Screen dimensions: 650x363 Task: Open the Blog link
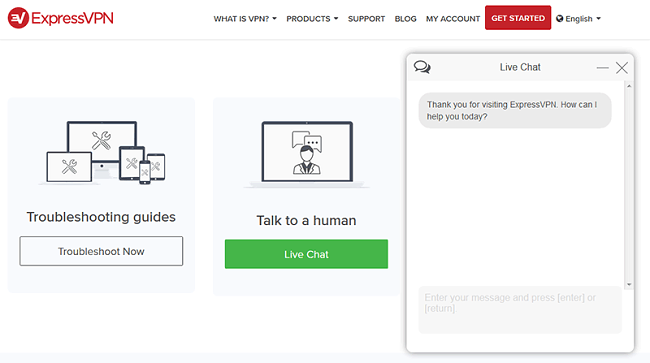(x=405, y=19)
